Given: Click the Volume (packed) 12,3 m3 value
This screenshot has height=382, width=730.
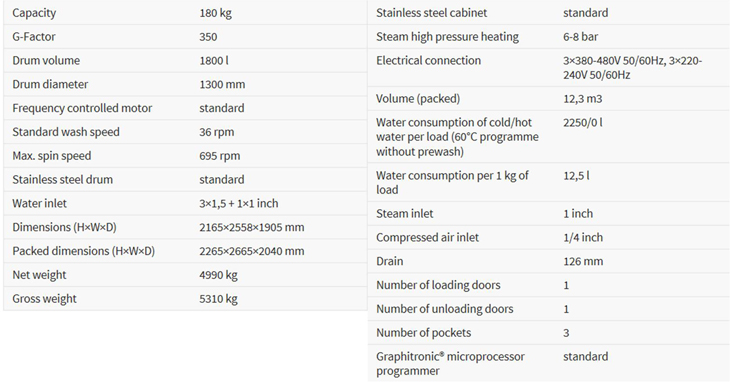Looking at the screenshot, I should pos(582,99).
